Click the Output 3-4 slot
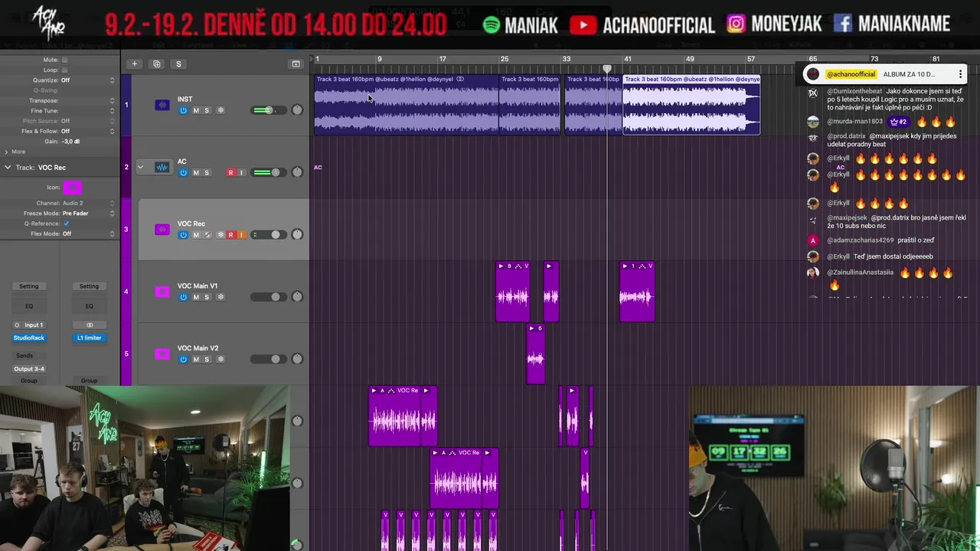Screen dimensions: 980x551 pyautogui.click(x=28, y=369)
